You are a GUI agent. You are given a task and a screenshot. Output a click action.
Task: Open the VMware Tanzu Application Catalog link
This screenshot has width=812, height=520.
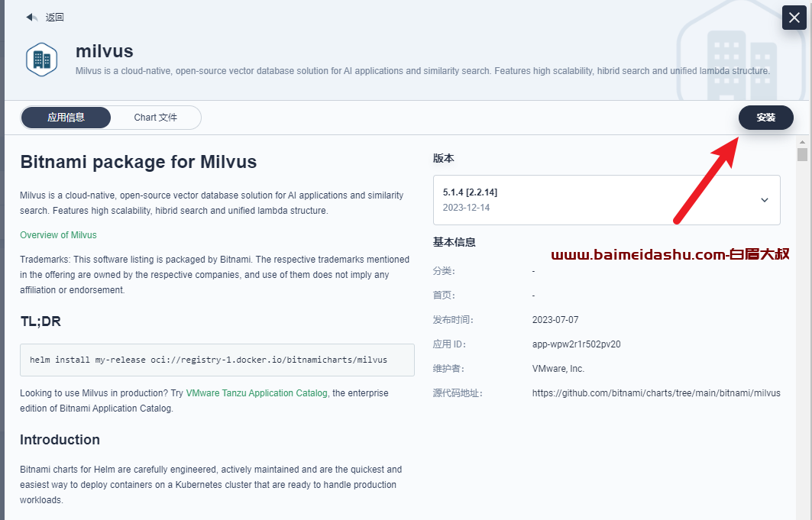point(257,392)
